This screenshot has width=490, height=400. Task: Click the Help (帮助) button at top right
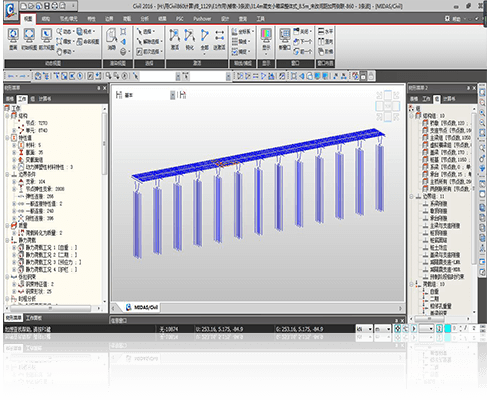(453, 19)
